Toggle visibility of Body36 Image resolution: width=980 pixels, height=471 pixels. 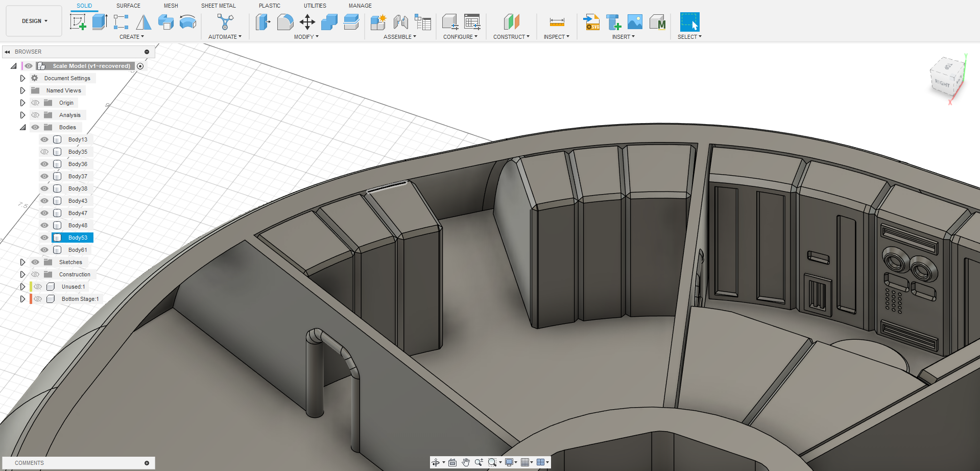coord(44,164)
